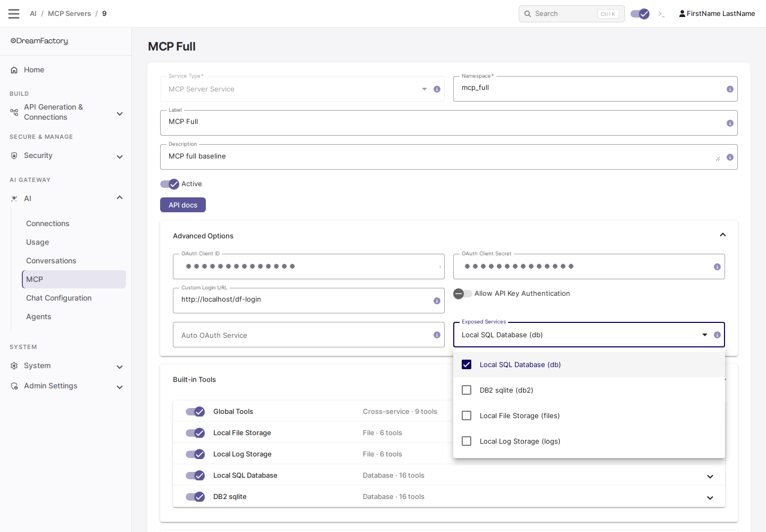Uncheck the Local SQL Database (db) checkbox
766x532 pixels.
click(467, 364)
